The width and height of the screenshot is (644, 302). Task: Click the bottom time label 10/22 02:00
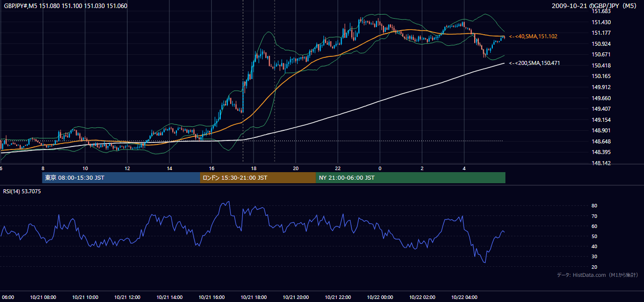coord(422,297)
